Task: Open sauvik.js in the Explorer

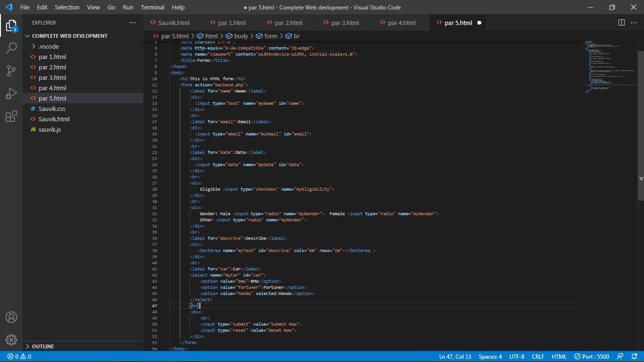Action: pos(83,129)
